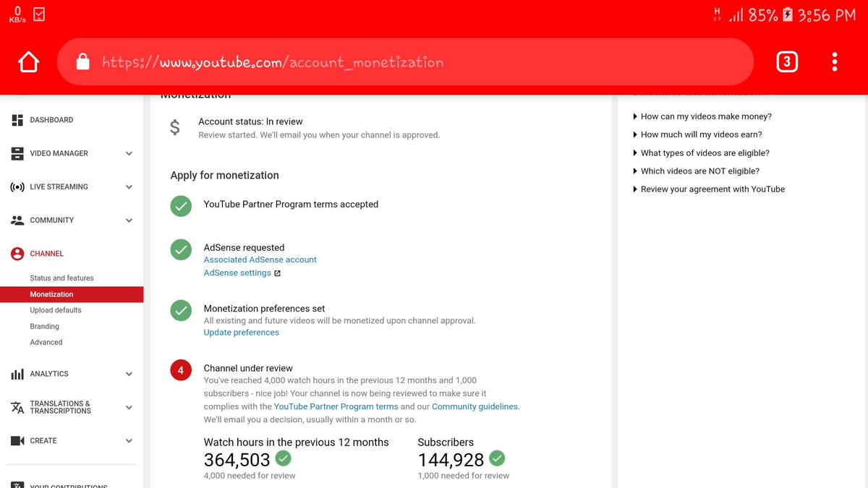This screenshot has height=488, width=868.
Task: Click the Create camera icon
Action: (17, 440)
